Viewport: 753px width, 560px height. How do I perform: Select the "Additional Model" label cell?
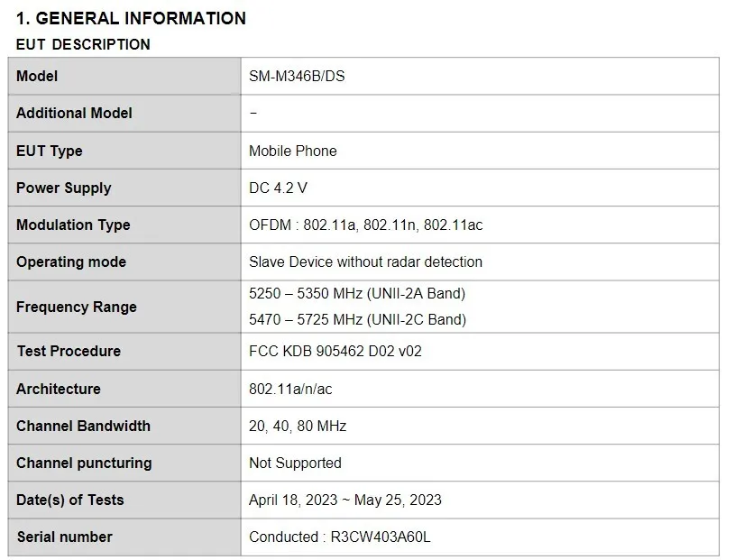coord(74,113)
